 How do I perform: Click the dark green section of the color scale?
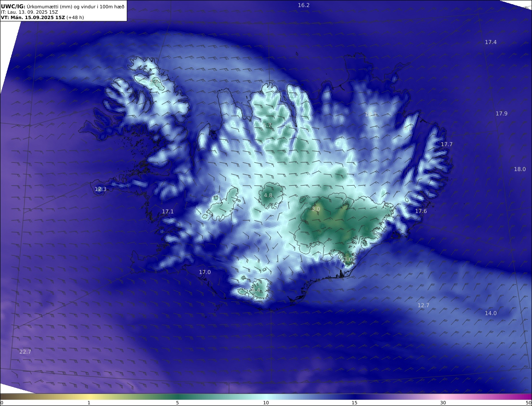point(177,396)
